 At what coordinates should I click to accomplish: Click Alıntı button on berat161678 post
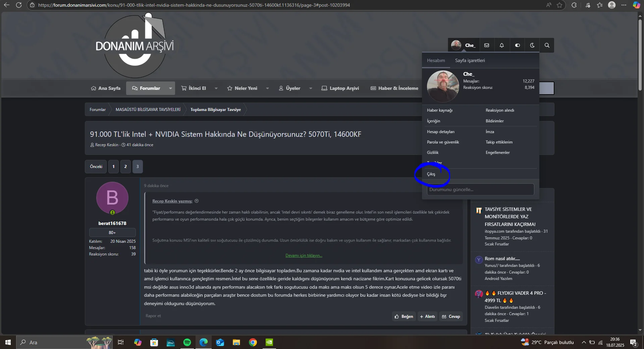click(x=427, y=316)
